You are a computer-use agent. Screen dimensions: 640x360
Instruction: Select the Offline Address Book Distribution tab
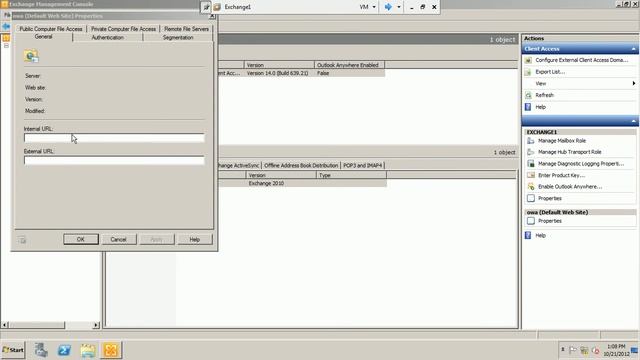301,165
